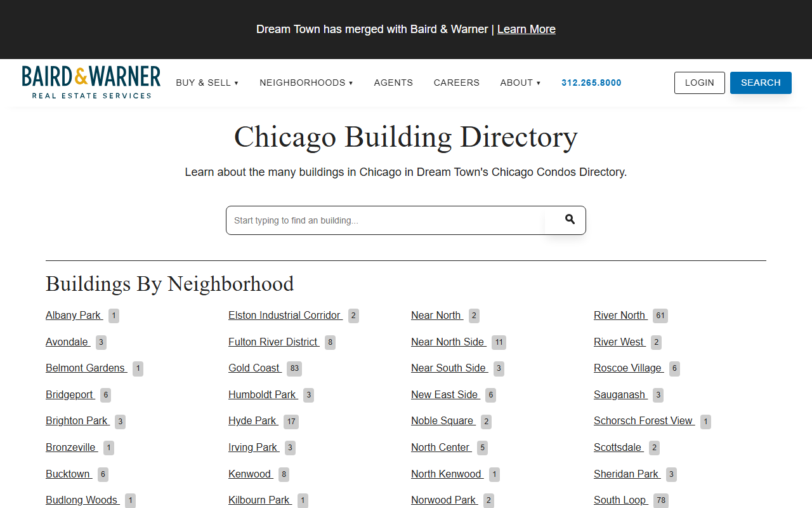Click the Buildings By Neighborhood heading
The height and width of the screenshot is (508, 812).
tap(170, 284)
